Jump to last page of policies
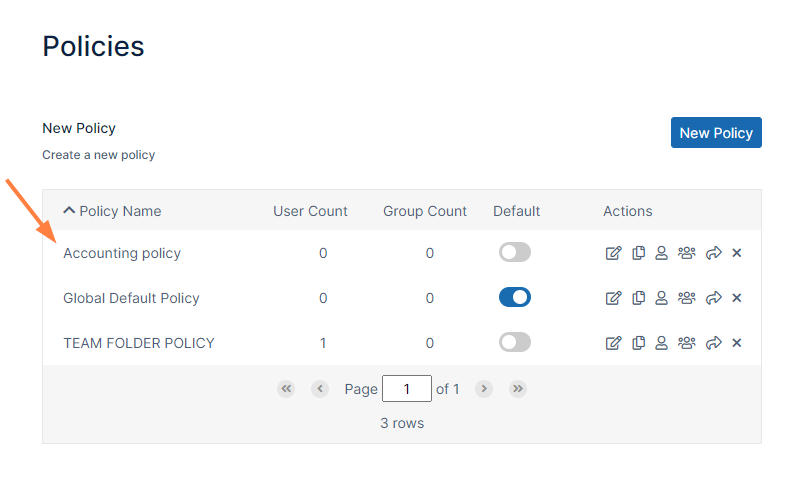The height and width of the screenshot is (489, 812). coord(518,389)
